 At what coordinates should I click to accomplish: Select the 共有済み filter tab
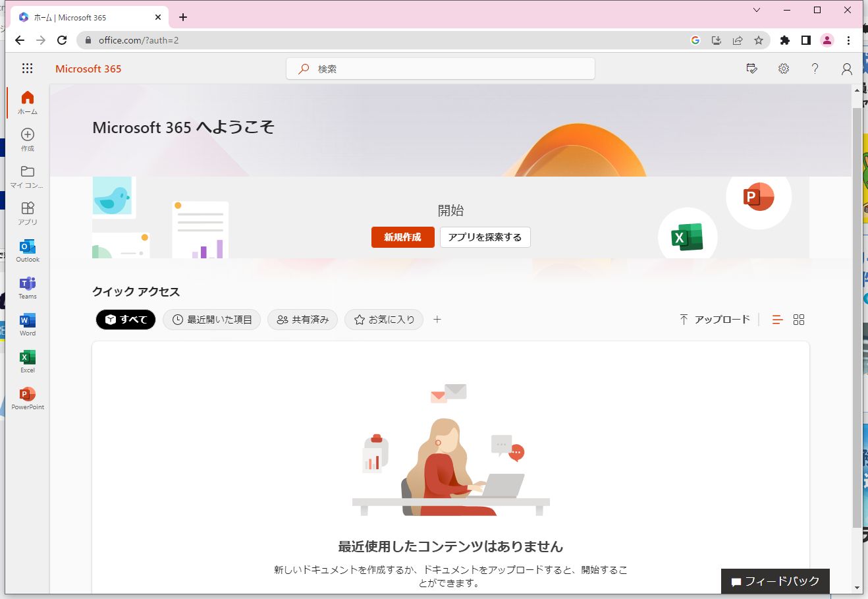pos(303,320)
